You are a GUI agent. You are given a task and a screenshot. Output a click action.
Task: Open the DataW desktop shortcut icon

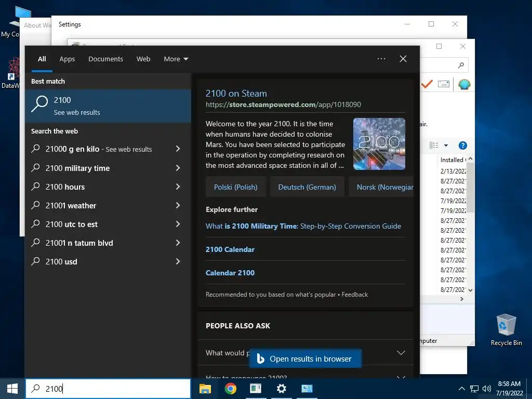tap(10, 73)
